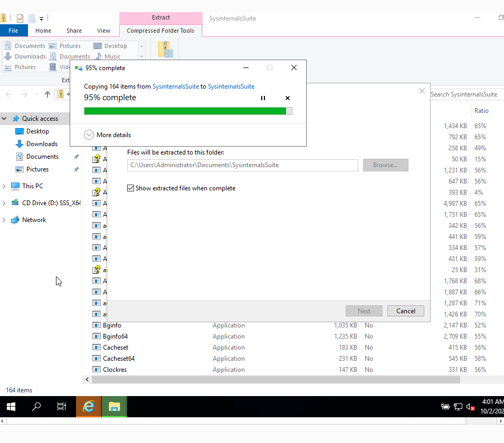The height and width of the screenshot is (443, 504).
Task: Expand More details in copy dialog
Action: click(x=108, y=135)
